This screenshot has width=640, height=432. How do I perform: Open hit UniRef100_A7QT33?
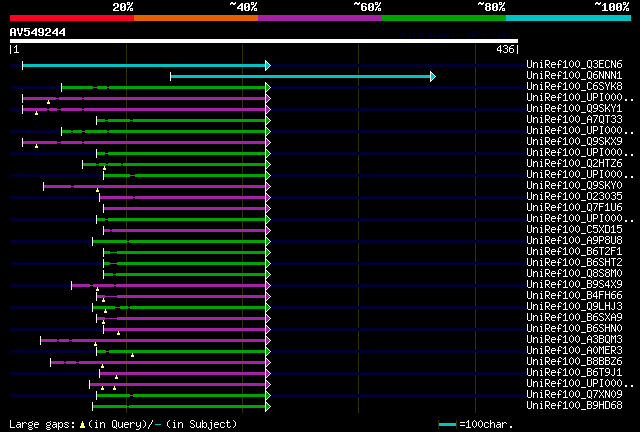[574, 119]
